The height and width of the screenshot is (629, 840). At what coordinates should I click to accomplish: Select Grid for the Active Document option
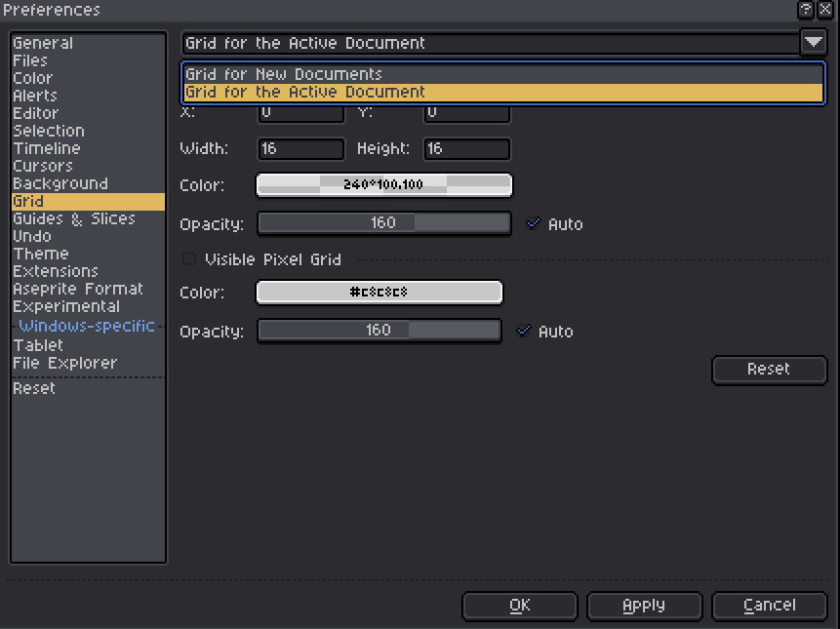pyautogui.click(x=305, y=92)
